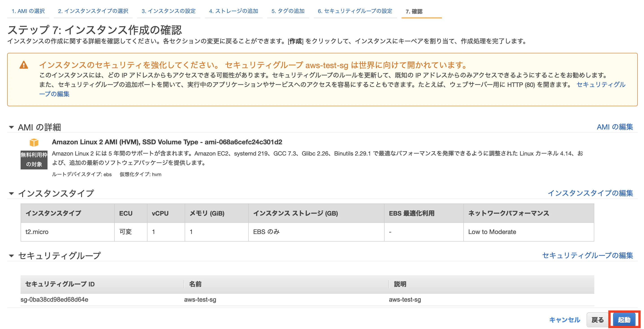Go to tab 3. インスタンスの設定
The width and height of the screenshot is (644, 329).
click(x=169, y=11)
